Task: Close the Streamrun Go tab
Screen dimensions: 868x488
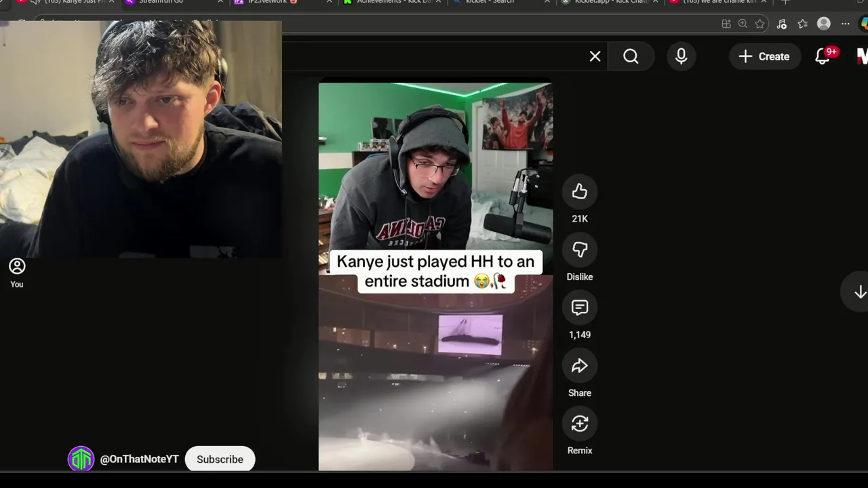Action: point(220,2)
